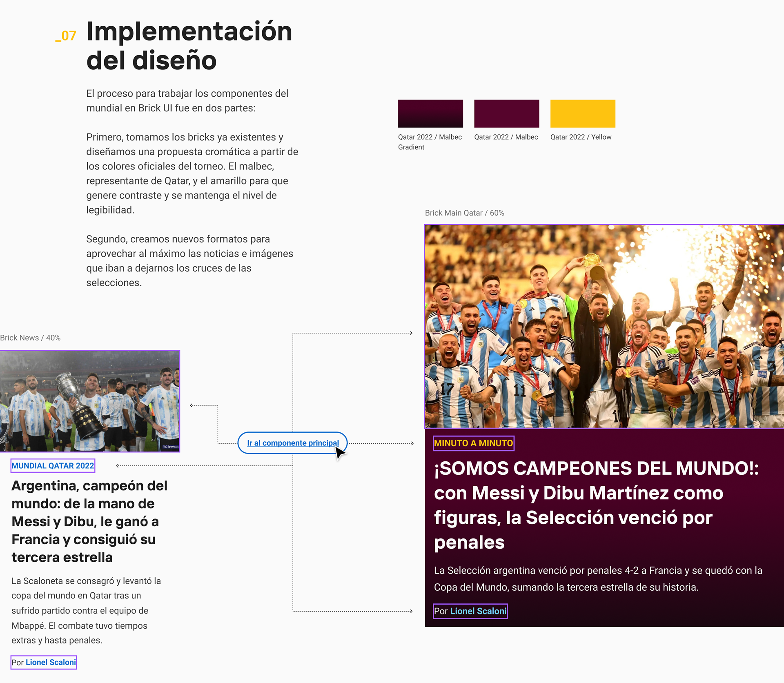Viewport: 784px width, 683px height.
Task: Click the arrowhead pointing to 'MINUTO A MINUTO'
Action: pyautogui.click(x=412, y=443)
